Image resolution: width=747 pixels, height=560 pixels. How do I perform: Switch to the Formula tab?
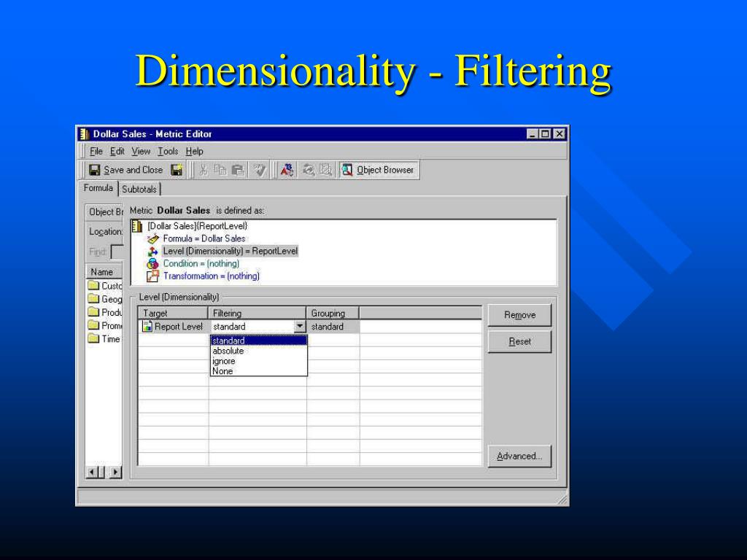98,188
